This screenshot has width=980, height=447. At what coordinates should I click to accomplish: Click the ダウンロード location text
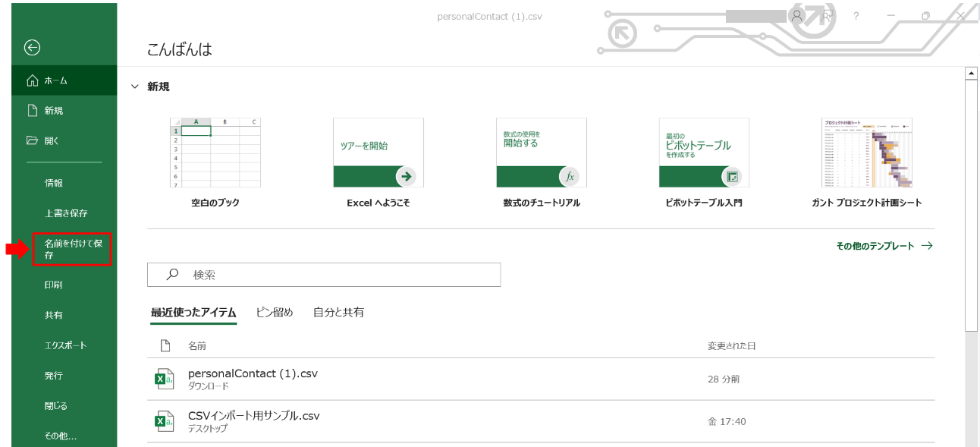[x=209, y=386]
